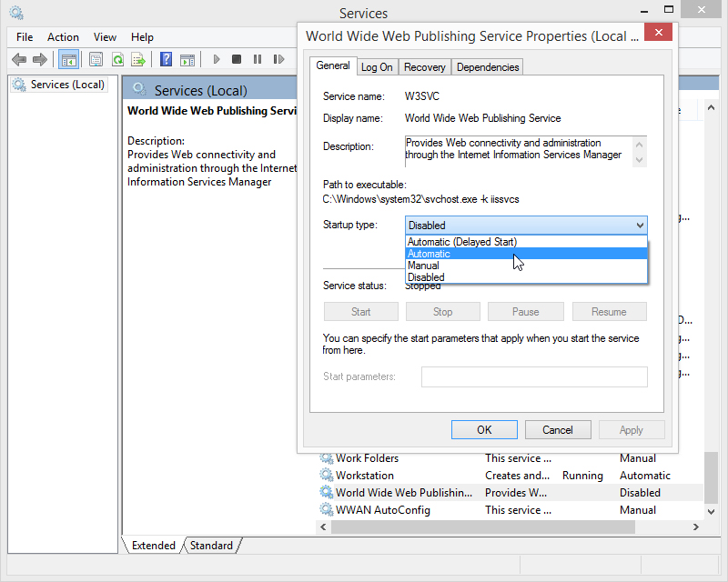Select the WWAN AutoConfig service row
Screen dimensions: 728x582
point(511,509)
